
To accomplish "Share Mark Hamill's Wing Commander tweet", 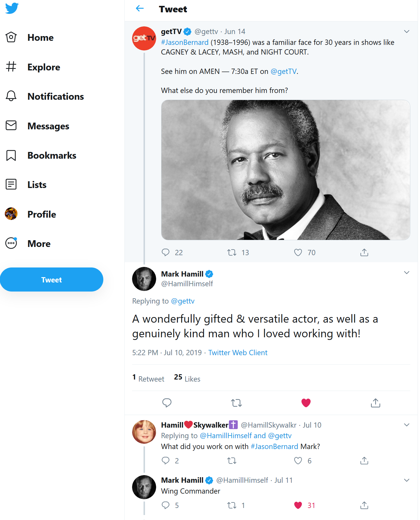I will 364,505.
